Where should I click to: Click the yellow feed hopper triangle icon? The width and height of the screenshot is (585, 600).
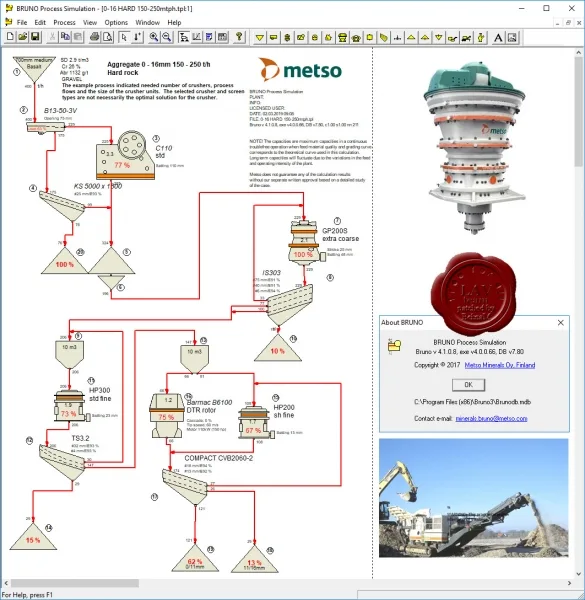coord(259,38)
